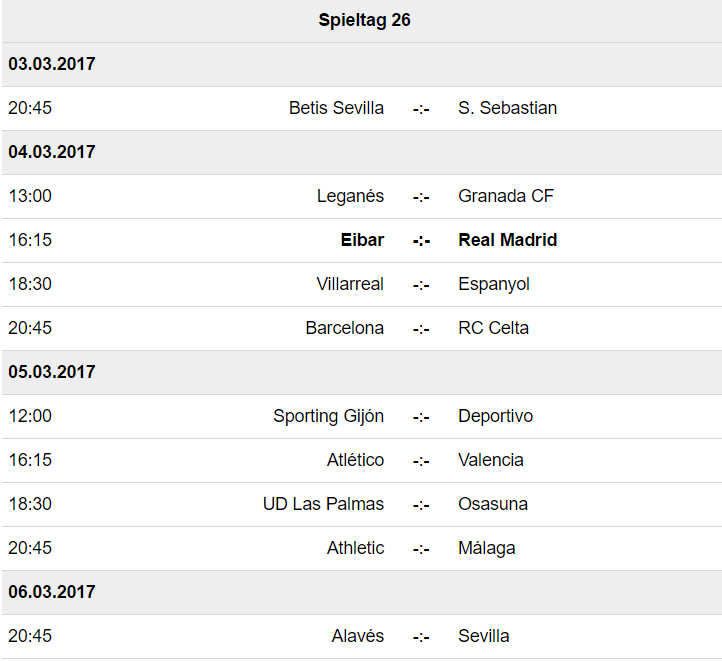Viewport: 722px width, 661px height.
Task: Click the Betis Sevilla team name
Action: pos(336,108)
